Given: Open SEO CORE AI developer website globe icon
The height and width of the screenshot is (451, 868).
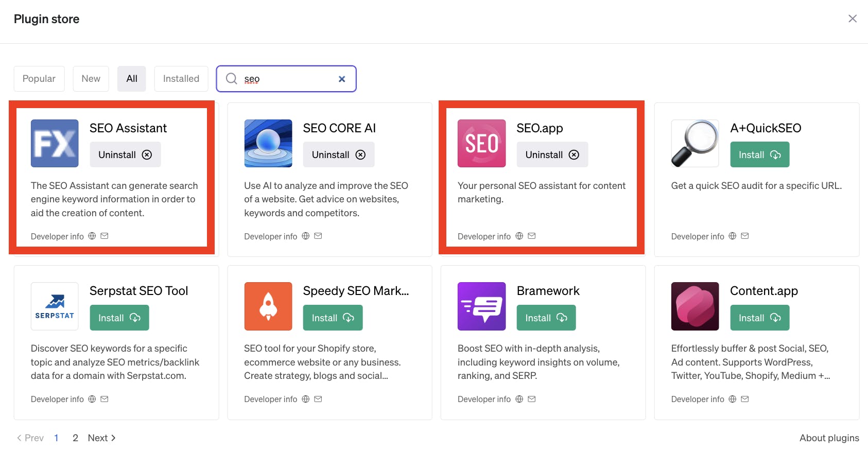Looking at the screenshot, I should (x=306, y=236).
